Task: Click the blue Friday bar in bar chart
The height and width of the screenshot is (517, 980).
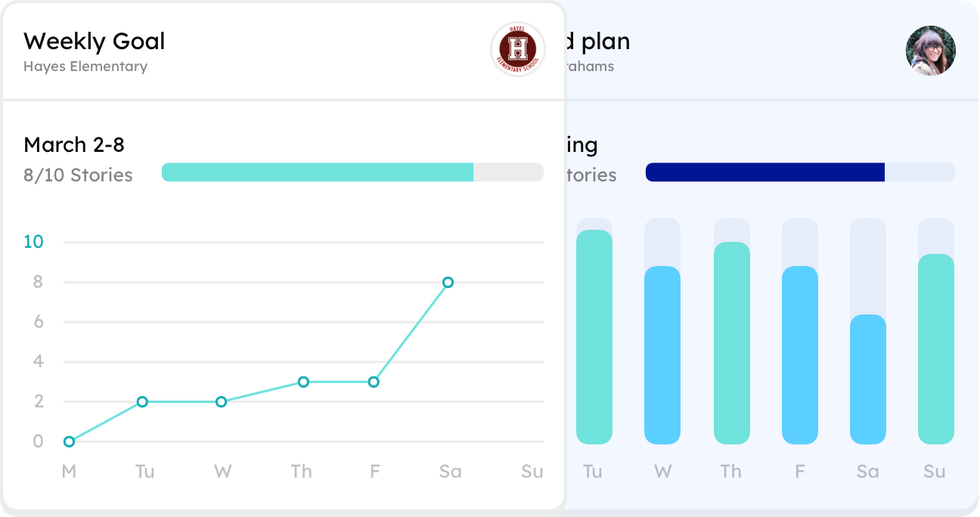Action: coord(800,355)
